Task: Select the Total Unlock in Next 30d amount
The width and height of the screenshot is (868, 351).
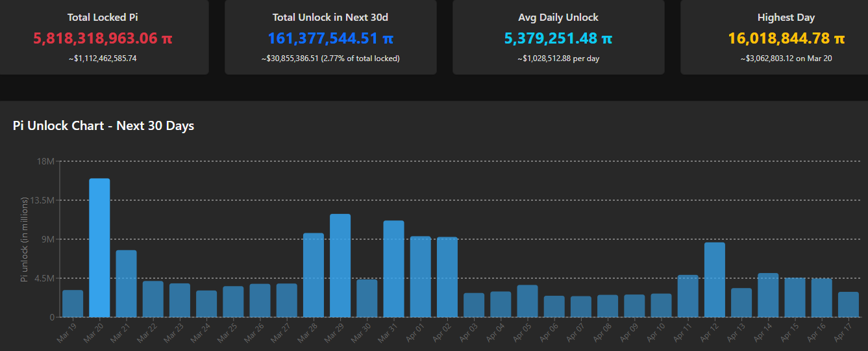Action: point(330,38)
